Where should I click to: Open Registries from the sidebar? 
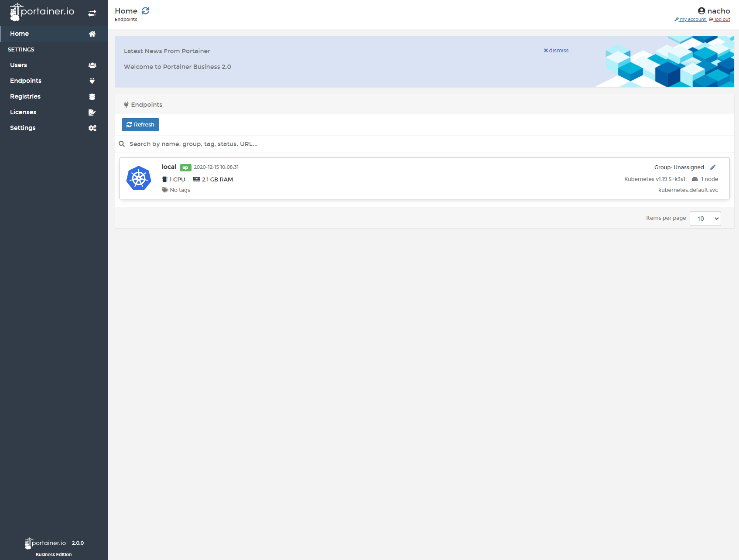click(x=54, y=96)
